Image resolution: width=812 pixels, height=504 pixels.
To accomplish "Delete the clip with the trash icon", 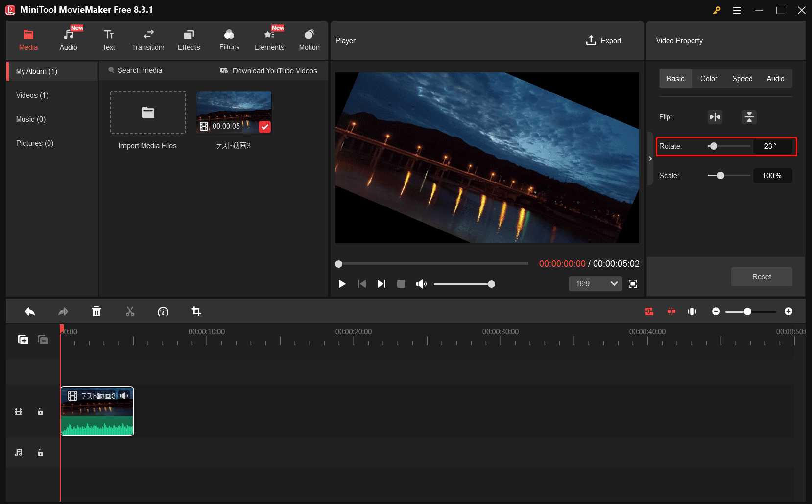I will [x=96, y=312].
